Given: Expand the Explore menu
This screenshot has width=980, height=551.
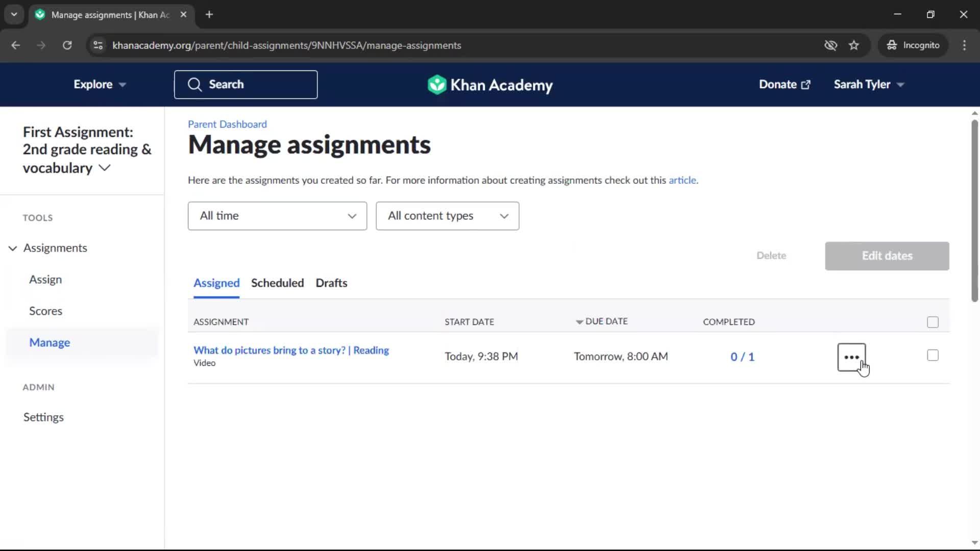Looking at the screenshot, I should 100,85.
